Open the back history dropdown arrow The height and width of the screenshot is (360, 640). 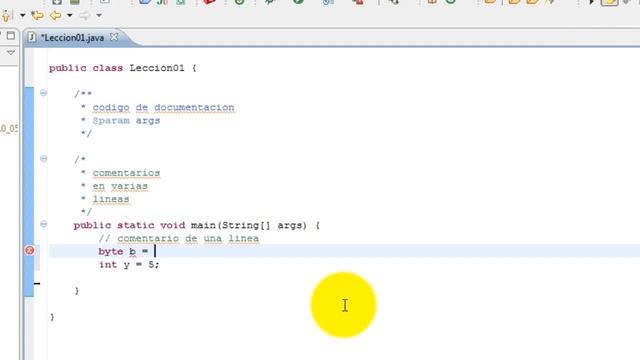[69, 16]
